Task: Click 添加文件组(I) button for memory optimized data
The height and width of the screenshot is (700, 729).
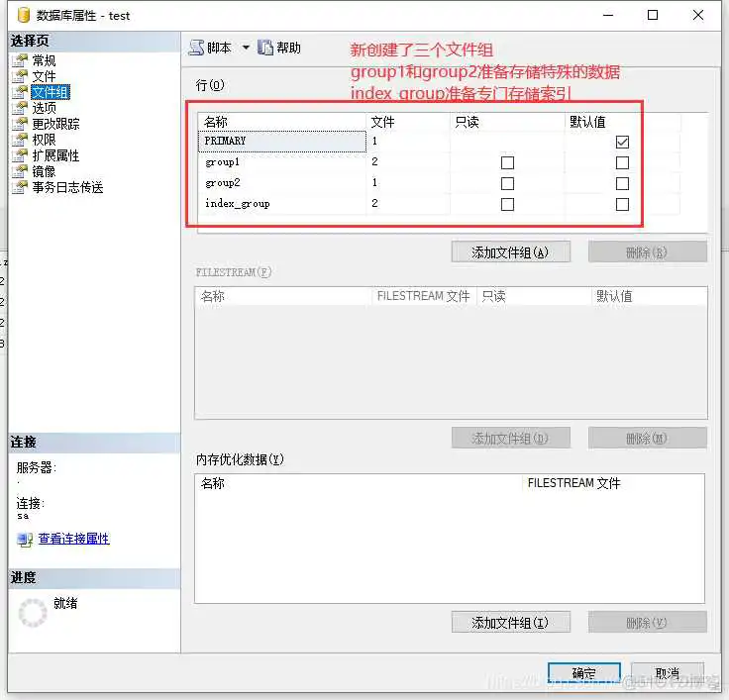Action: (510, 622)
